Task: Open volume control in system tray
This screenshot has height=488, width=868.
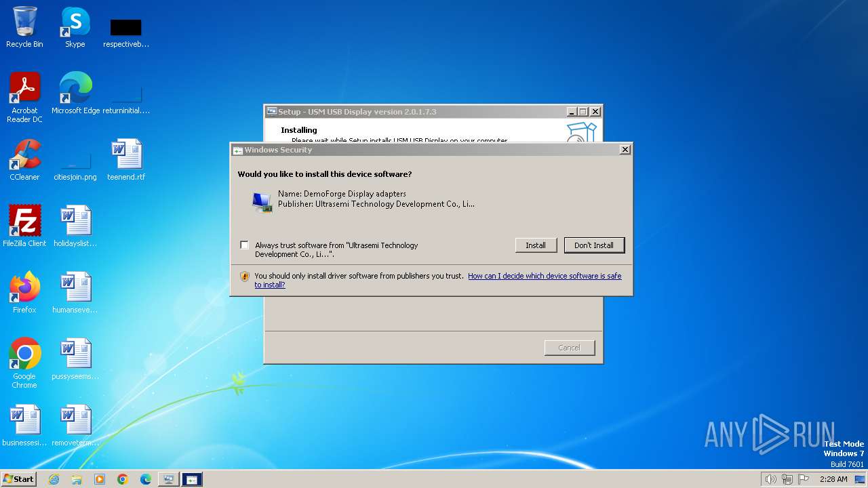Action: pos(770,479)
